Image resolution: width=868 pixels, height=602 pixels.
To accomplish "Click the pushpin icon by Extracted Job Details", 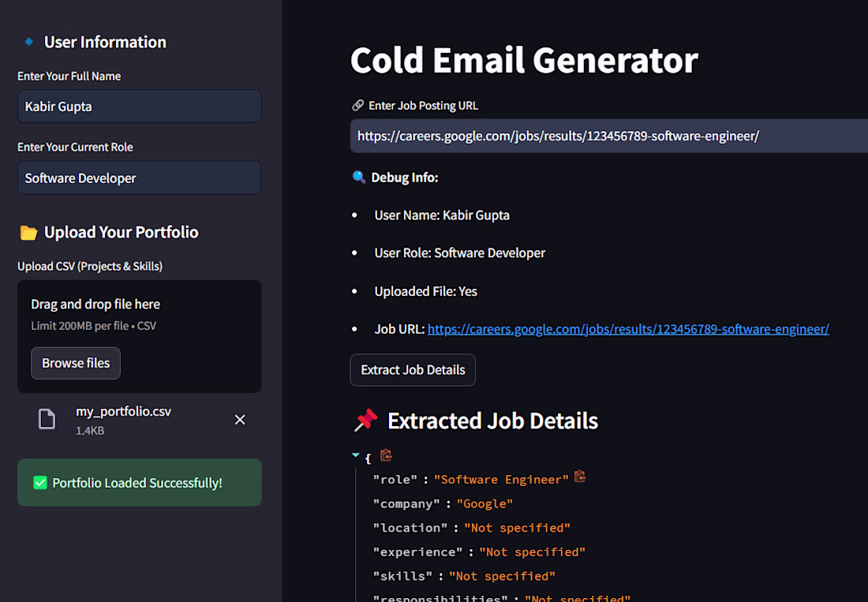I will [365, 421].
